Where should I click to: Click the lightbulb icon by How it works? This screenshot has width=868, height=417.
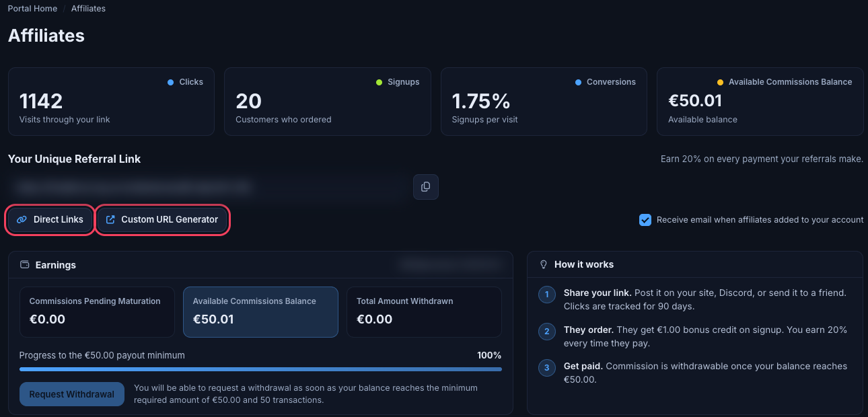(x=544, y=265)
